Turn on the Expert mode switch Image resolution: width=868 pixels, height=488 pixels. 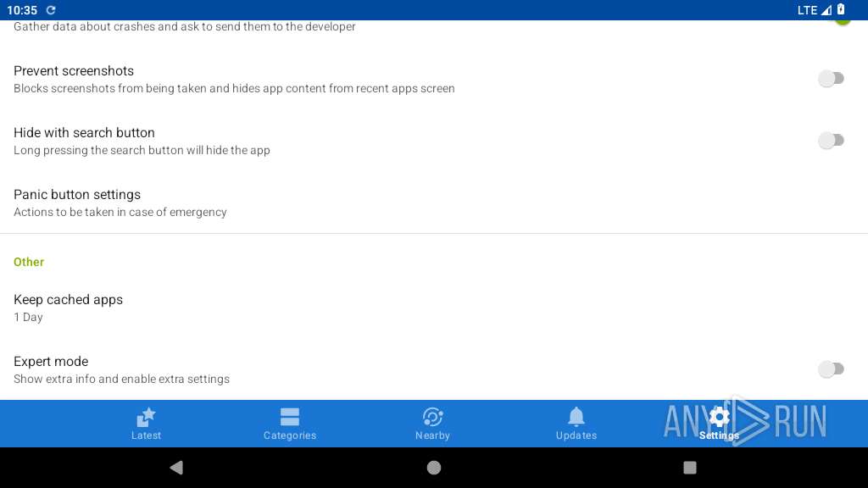point(831,369)
